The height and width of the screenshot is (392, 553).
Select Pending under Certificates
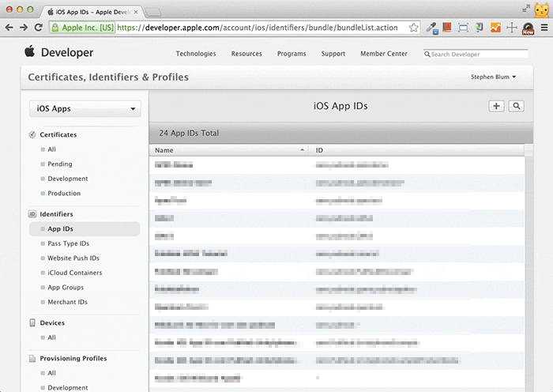pos(59,164)
